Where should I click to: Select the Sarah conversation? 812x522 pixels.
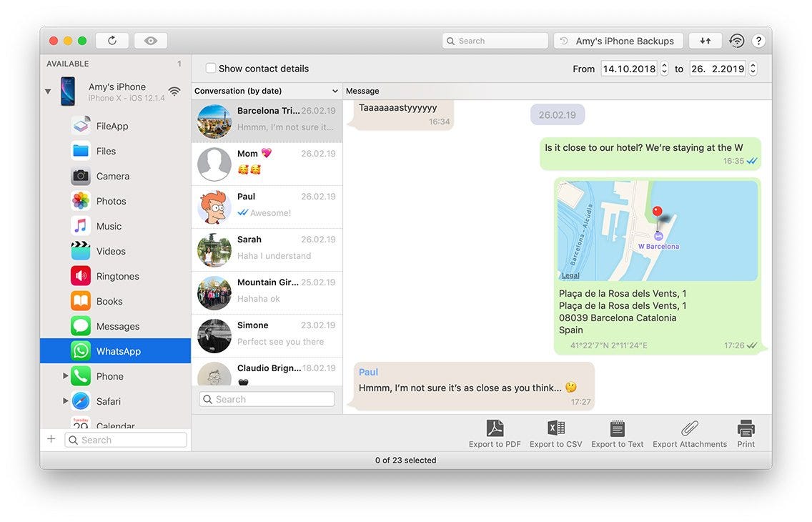[267, 250]
